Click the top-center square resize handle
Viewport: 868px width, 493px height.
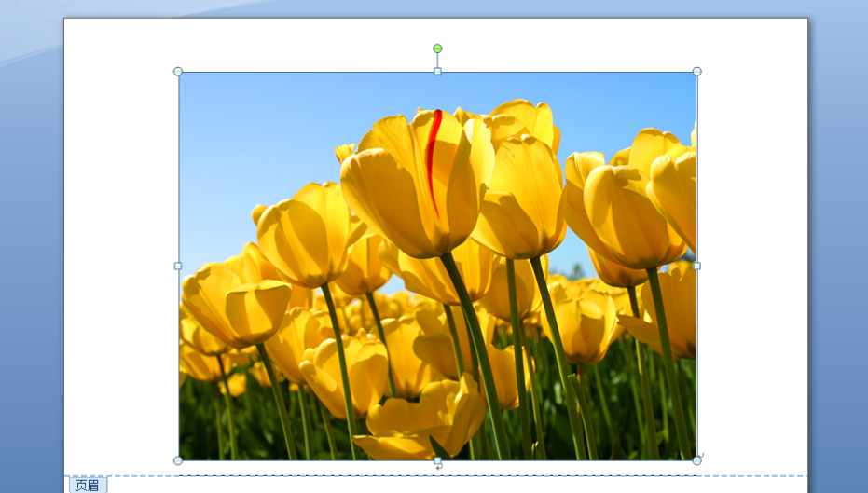[x=437, y=72]
